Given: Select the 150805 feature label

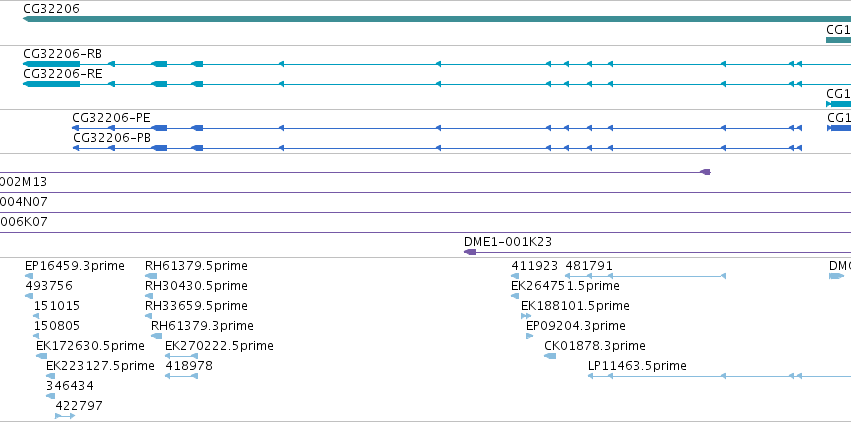Looking at the screenshot, I should [x=56, y=326].
